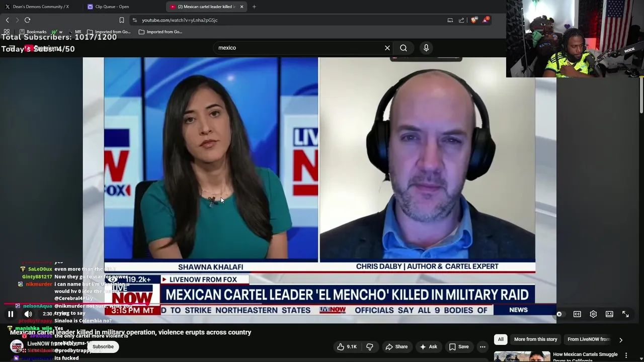Select the All filter chip
This screenshot has width=644, height=362.
(x=501, y=339)
